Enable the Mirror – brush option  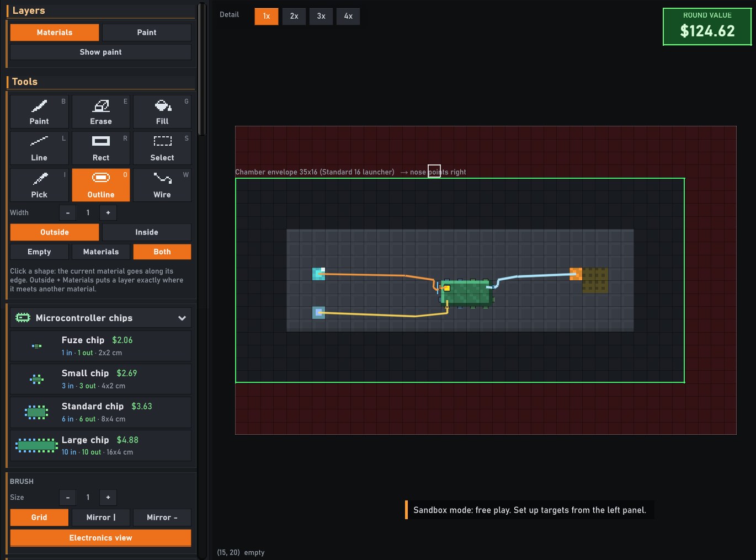point(162,518)
